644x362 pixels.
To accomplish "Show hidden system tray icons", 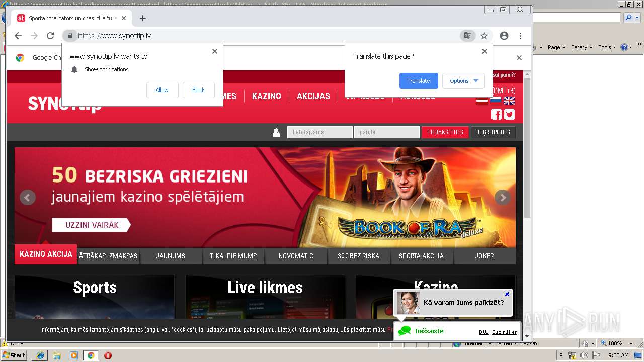I will pyautogui.click(x=561, y=355).
